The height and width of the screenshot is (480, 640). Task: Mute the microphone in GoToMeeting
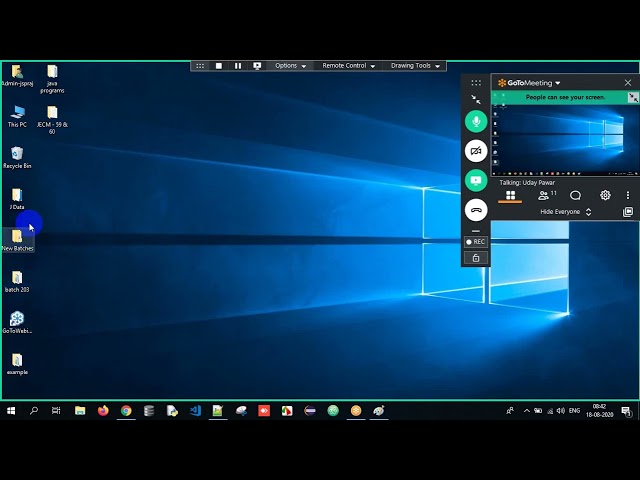point(476,121)
